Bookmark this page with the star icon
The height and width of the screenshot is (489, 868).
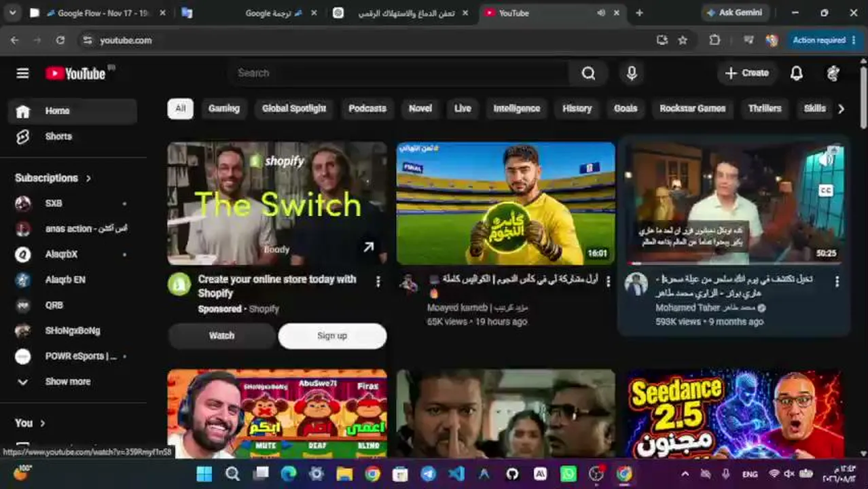683,40
